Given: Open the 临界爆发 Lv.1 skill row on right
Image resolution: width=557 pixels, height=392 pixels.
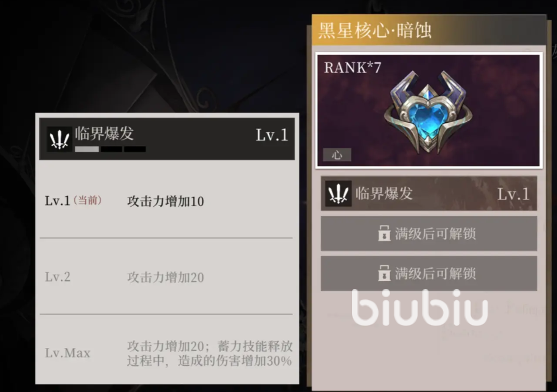Looking at the screenshot, I should 429,194.
